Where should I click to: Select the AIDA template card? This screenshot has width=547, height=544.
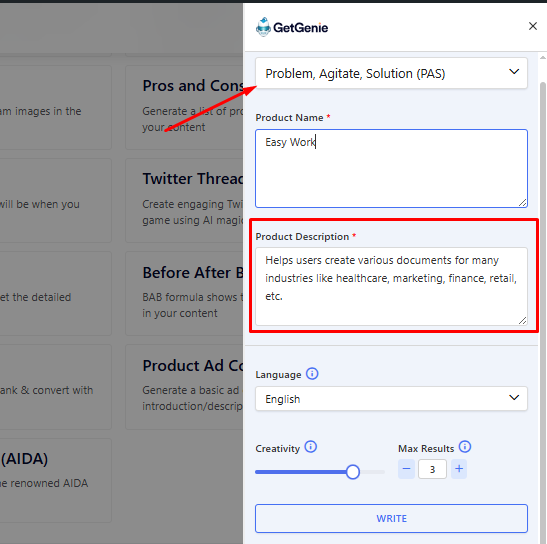point(55,480)
